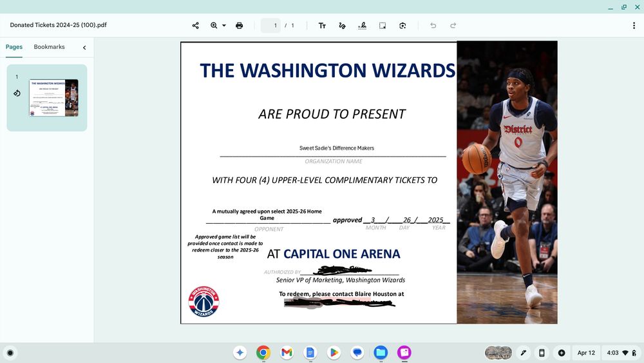The width and height of the screenshot is (644, 363).
Task: Click the Share icon in toolbar
Action: click(196, 26)
